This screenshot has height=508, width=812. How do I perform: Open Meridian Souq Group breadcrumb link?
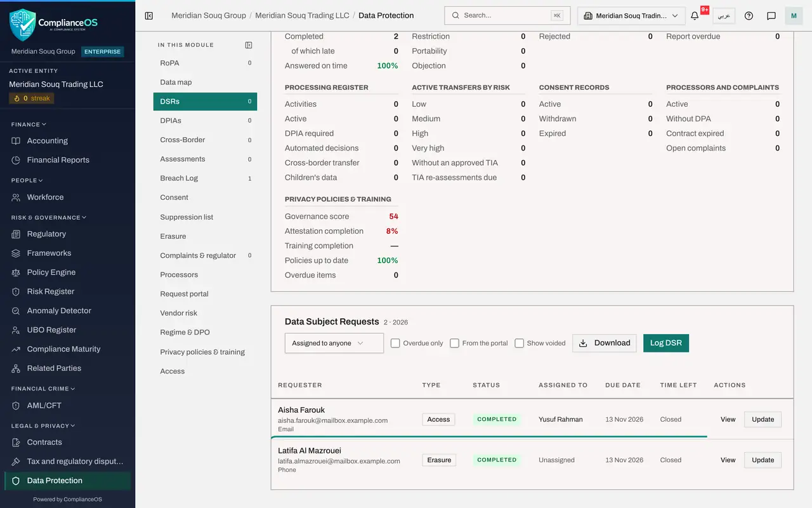pyautogui.click(x=209, y=15)
